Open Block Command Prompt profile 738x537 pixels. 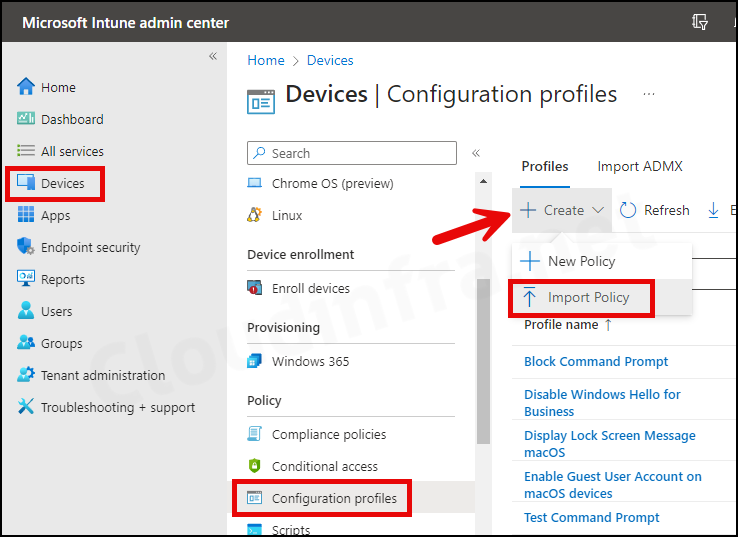596,361
